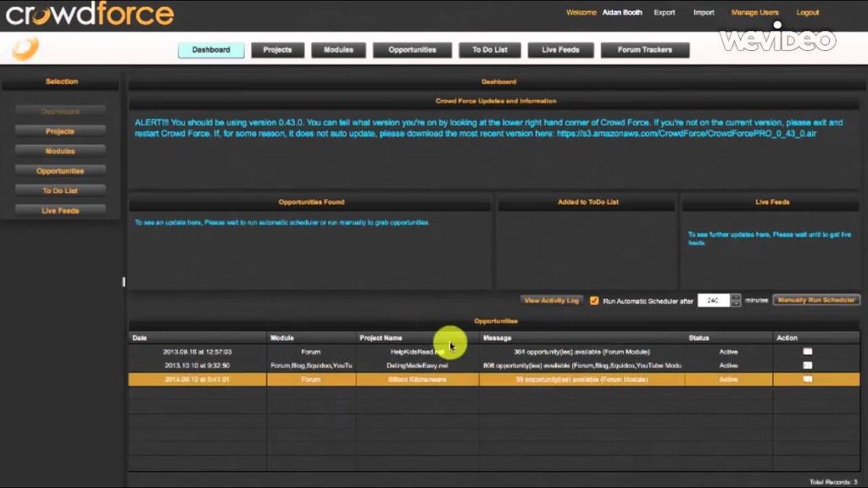868x488 pixels.
Task: Sort by the Date column header
Action: [x=198, y=337]
